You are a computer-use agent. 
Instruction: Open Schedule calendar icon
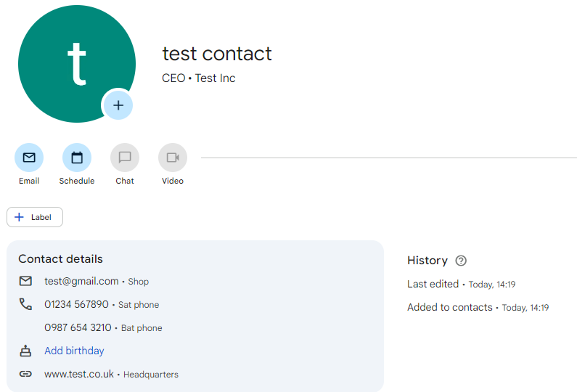tap(77, 158)
